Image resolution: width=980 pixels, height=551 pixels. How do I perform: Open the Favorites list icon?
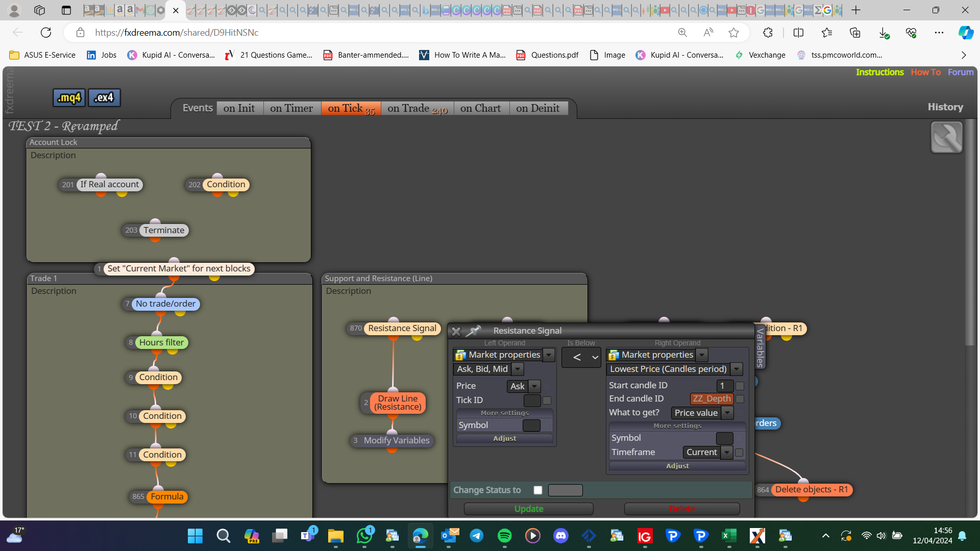pos(827,33)
